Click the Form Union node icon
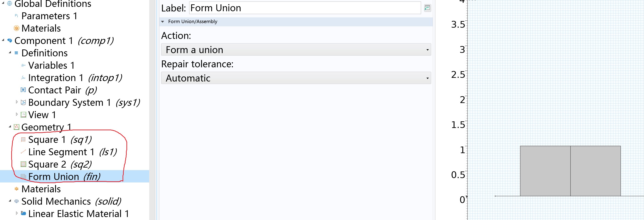644x220 pixels. point(23,176)
